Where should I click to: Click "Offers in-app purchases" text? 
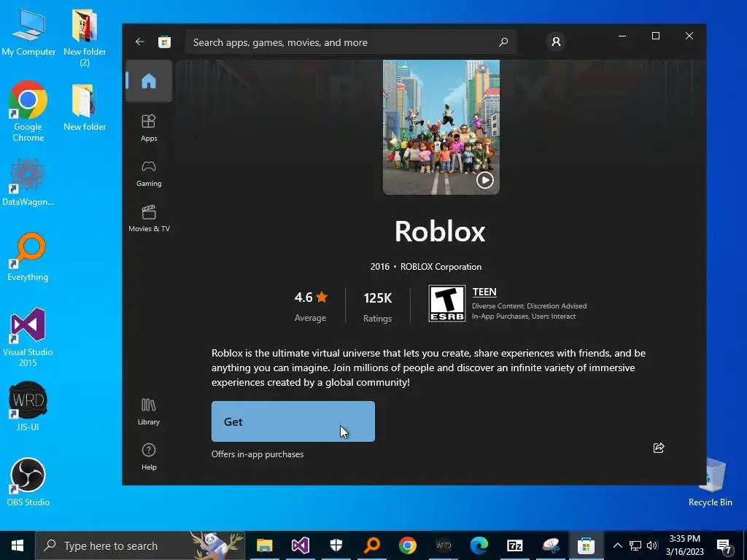coord(258,454)
